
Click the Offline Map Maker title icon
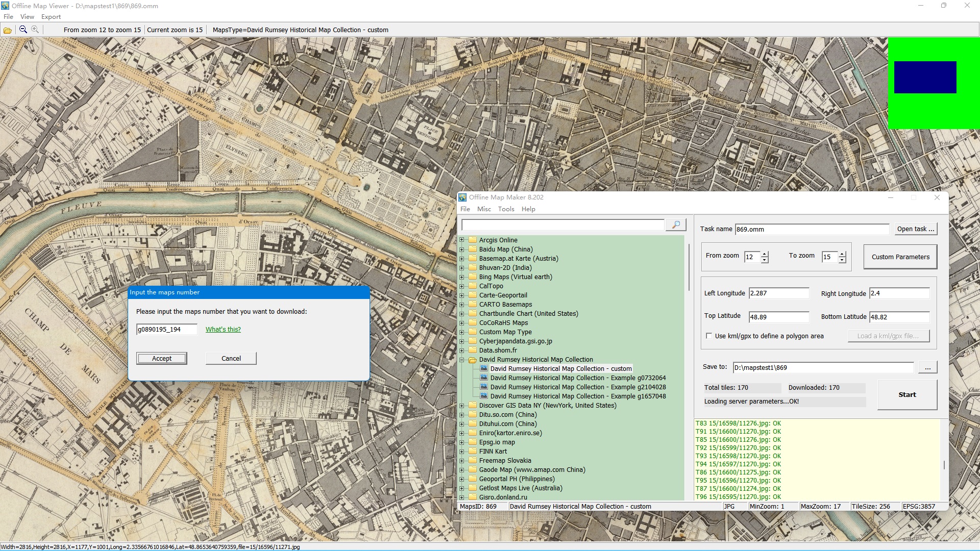coord(462,197)
